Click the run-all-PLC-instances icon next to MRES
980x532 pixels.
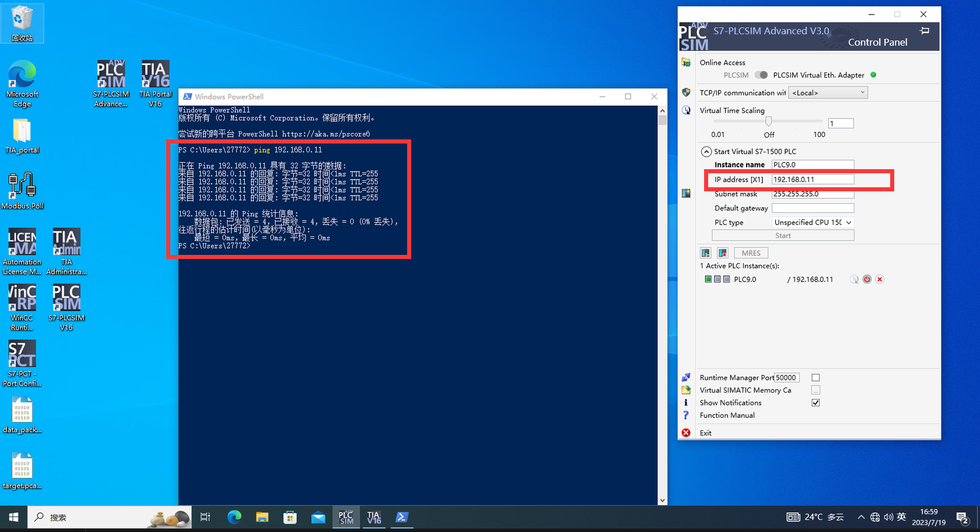click(x=705, y=253)
